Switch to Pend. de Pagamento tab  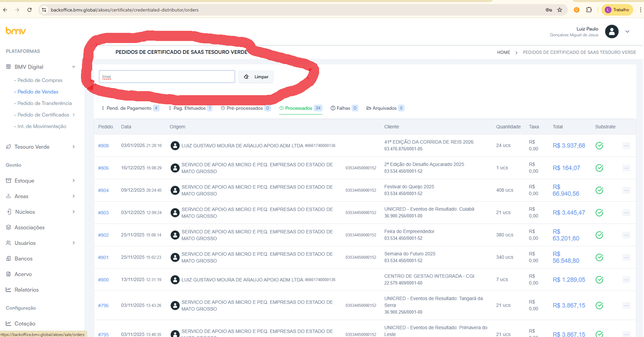coord(130,108)
